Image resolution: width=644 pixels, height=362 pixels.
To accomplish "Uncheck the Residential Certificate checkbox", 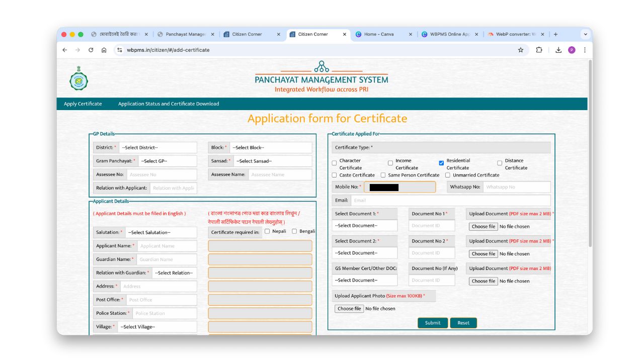I will 441,163.
